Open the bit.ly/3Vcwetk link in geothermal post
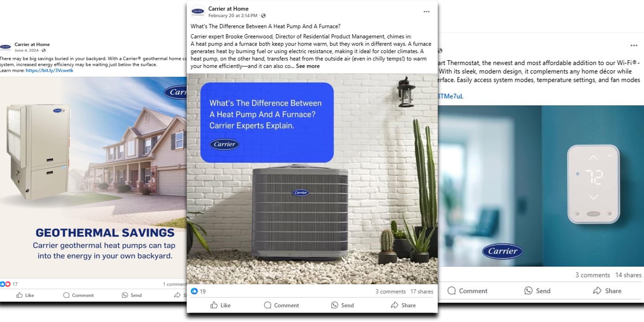 [49, 70]
